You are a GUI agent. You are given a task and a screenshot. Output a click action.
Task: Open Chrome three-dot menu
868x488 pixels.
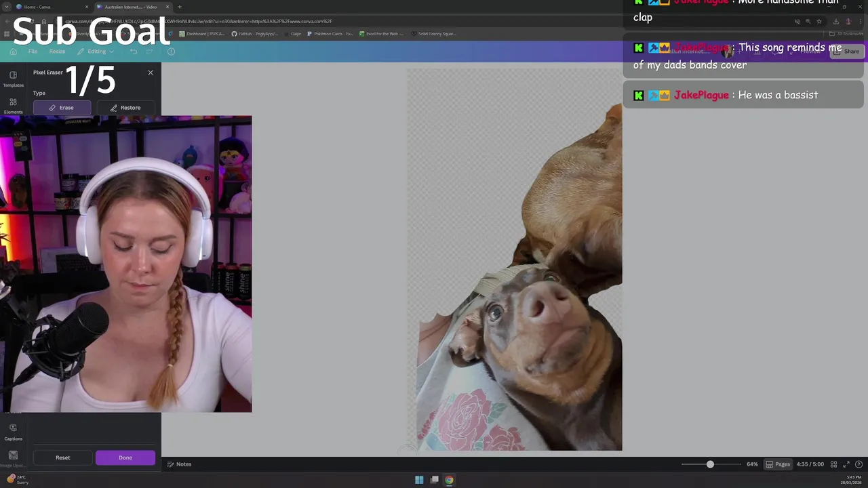point(860,21)
